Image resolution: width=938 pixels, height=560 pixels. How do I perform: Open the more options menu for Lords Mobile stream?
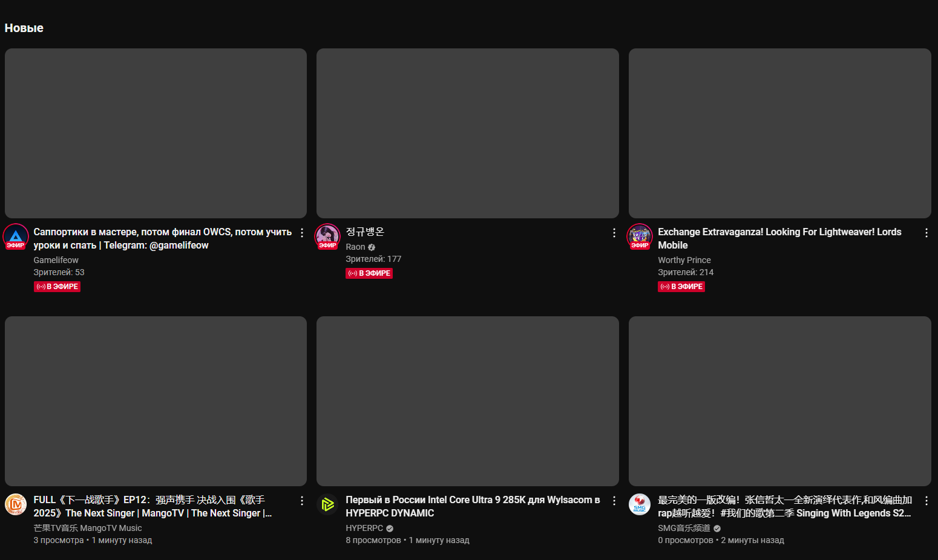(x=927, y=233)
